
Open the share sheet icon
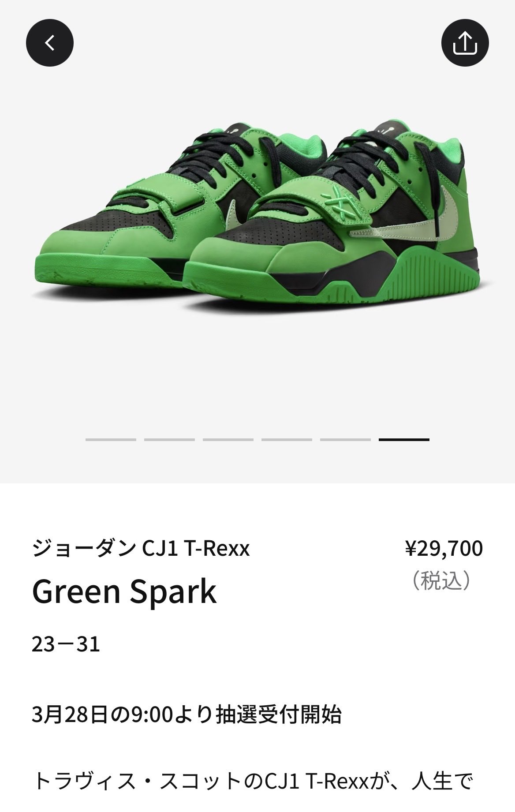pos(465,43)
